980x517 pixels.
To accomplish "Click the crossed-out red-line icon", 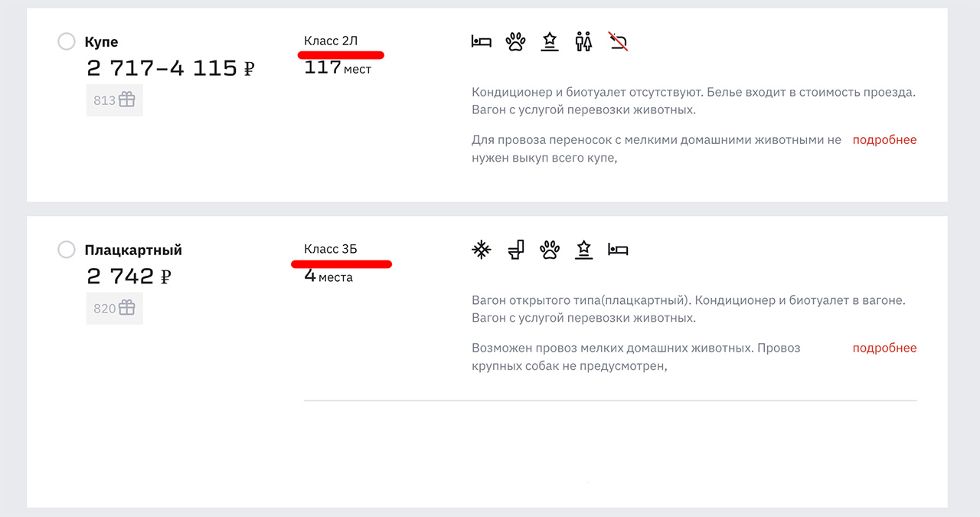I will coord(619,41).
